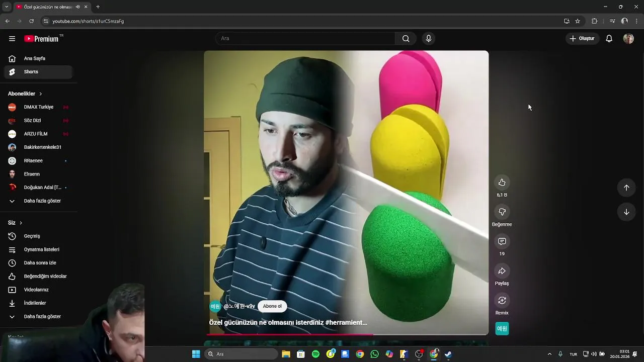Open Oynatma listeleri
The height and width of the screenshot is (362, 644).
point(38,249)
